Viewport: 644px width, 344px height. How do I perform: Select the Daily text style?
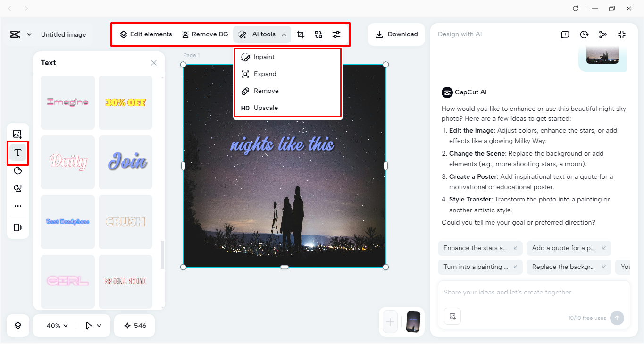point(67,162)
